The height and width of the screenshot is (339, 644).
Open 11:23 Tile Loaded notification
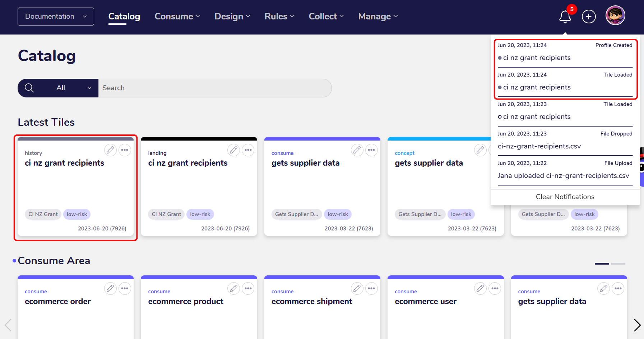coord(565,113)
